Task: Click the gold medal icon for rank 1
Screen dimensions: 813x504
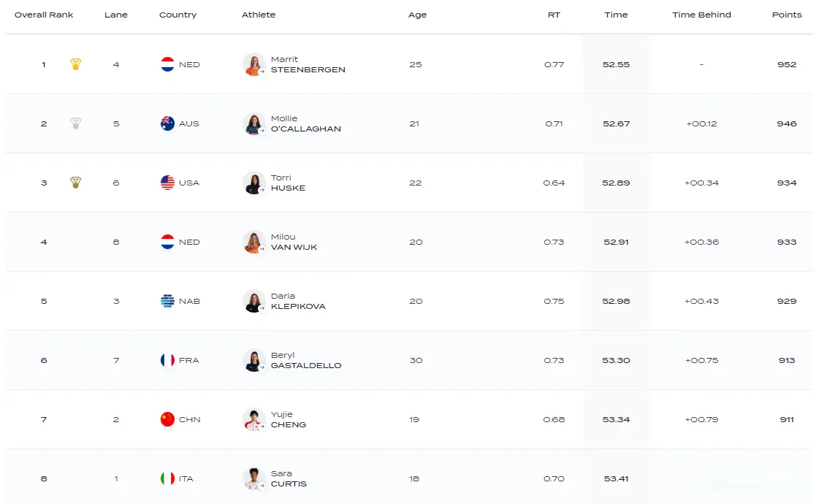Action: (75, 64)
